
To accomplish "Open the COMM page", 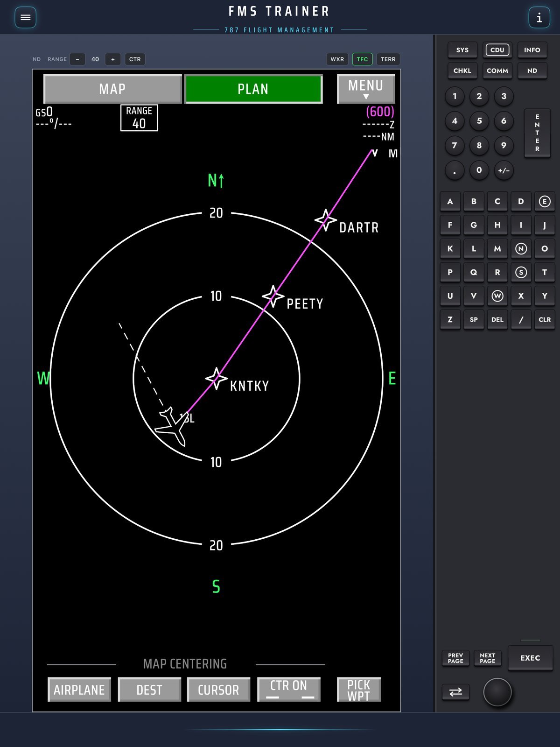I will coord(497,70).
